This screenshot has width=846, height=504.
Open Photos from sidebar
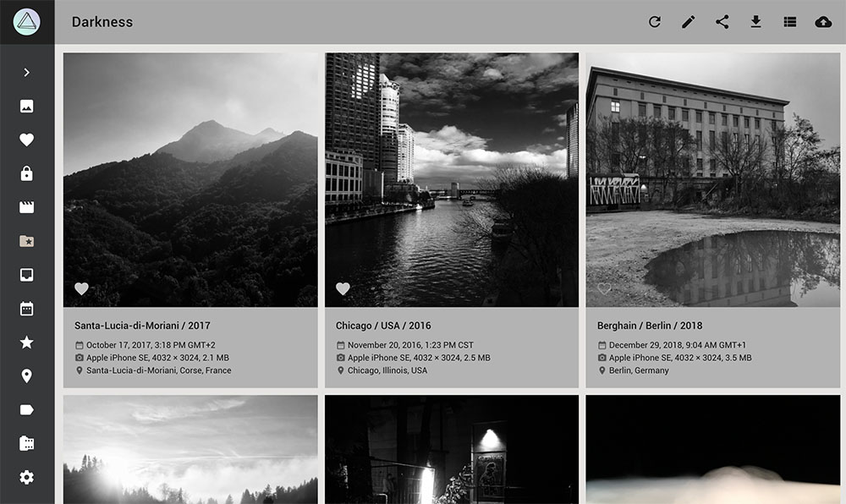coord(26,107)
